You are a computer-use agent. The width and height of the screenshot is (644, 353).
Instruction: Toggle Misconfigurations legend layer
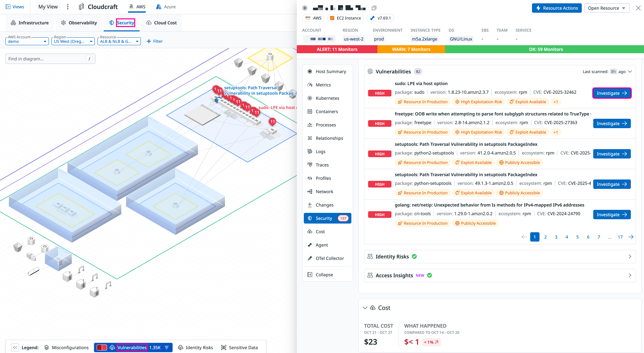point(67,347)
